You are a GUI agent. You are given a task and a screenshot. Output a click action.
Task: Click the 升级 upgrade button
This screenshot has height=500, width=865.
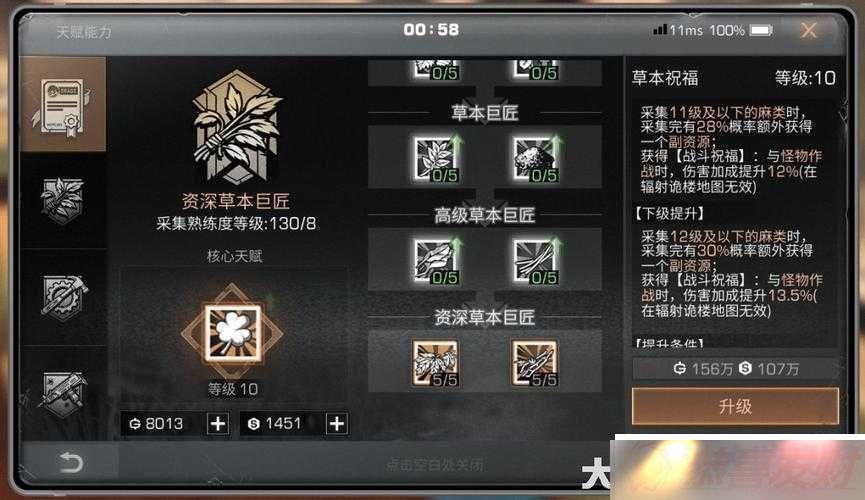coord(735,407)
